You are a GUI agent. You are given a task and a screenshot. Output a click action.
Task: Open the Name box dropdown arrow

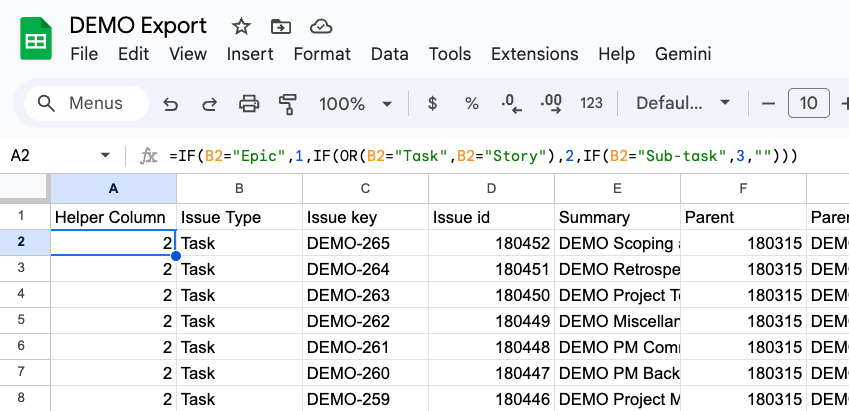(105, 156)
